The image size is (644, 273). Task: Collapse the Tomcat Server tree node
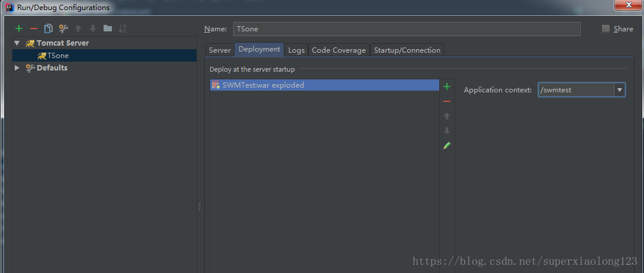pos(17,43)
